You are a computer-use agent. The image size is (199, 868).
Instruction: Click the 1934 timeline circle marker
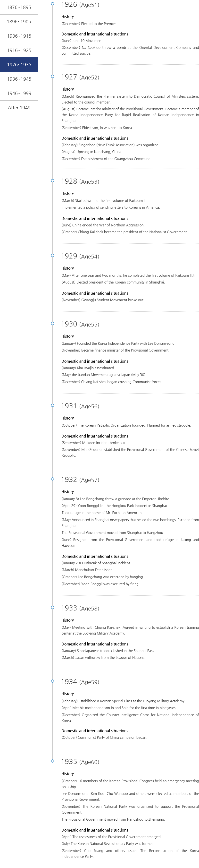click(52, 681)
